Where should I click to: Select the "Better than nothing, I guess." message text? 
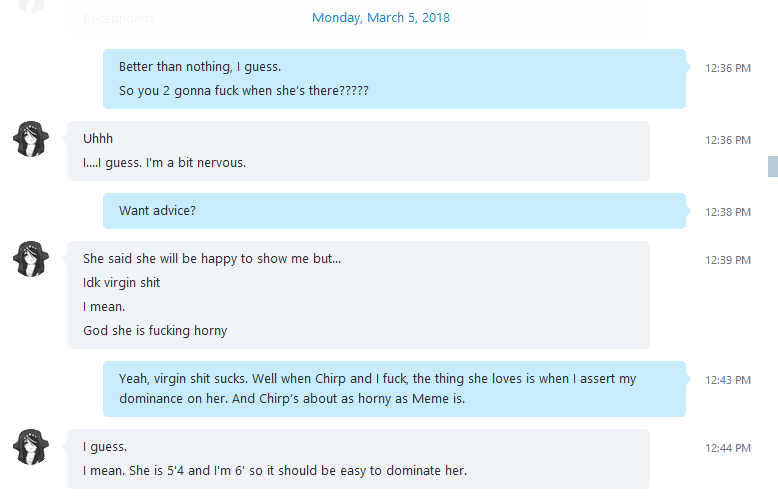pos(200,67)
